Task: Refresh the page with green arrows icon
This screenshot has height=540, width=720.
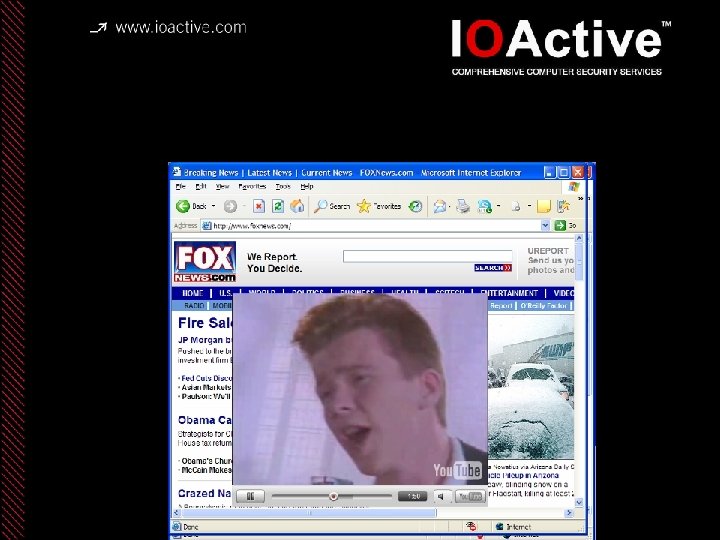Action: pyautogui.click(x=278, y=207)
